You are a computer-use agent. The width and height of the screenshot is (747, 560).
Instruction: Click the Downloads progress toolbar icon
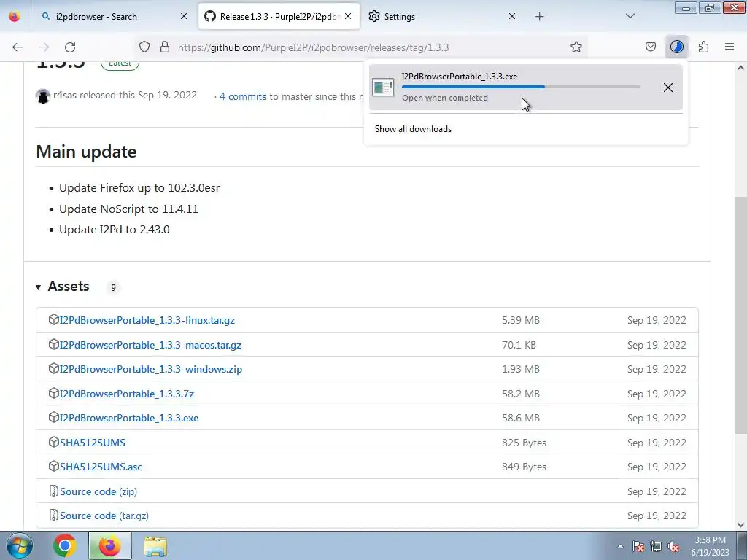pyautogui.click(x=676, y=47)
